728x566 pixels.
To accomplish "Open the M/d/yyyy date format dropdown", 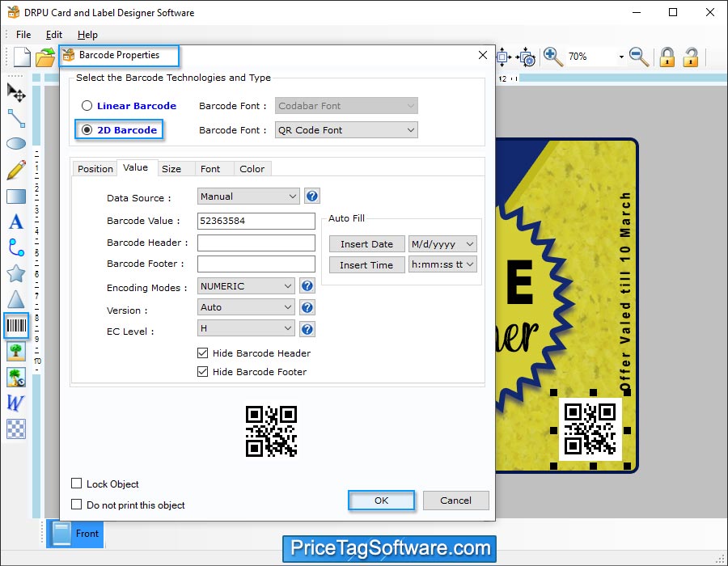I will (442, 244).
